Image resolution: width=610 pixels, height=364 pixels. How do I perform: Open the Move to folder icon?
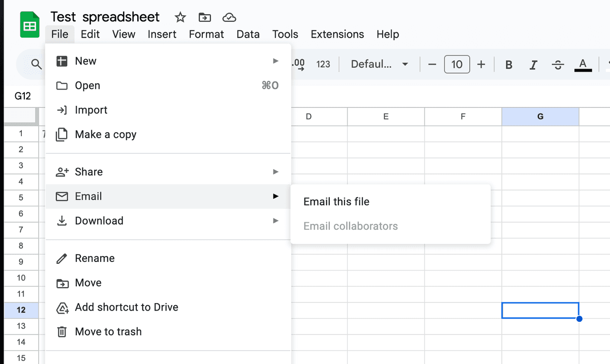(204, 17)
